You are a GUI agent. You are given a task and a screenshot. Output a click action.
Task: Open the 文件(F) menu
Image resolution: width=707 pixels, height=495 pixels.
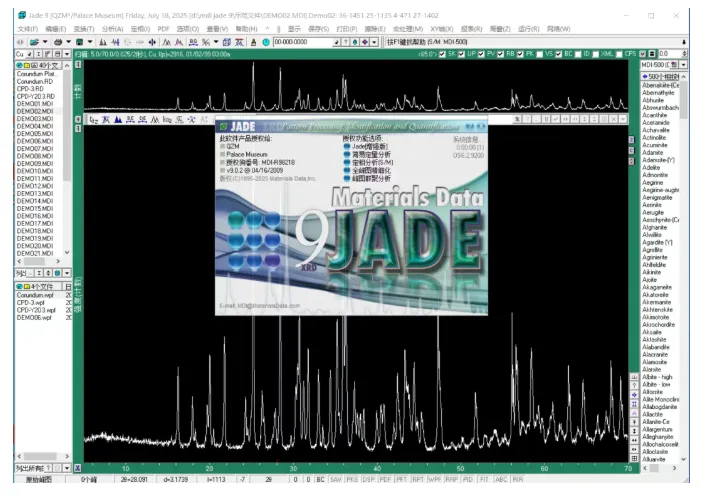pos(28,29)
